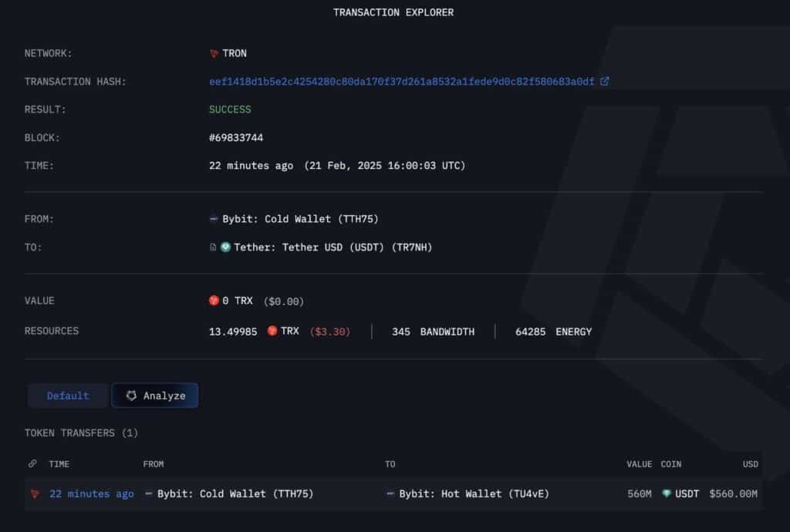Click the Bybit icon beside the FROM cold wallet

coord(214,218)
